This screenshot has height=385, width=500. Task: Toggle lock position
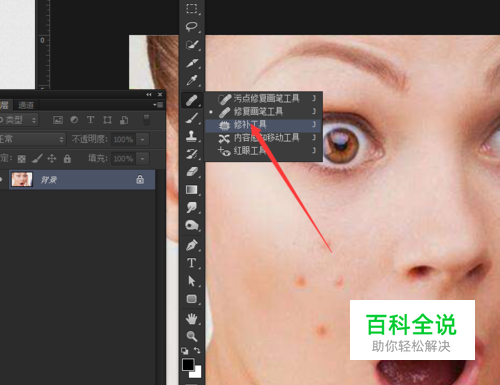52,159
